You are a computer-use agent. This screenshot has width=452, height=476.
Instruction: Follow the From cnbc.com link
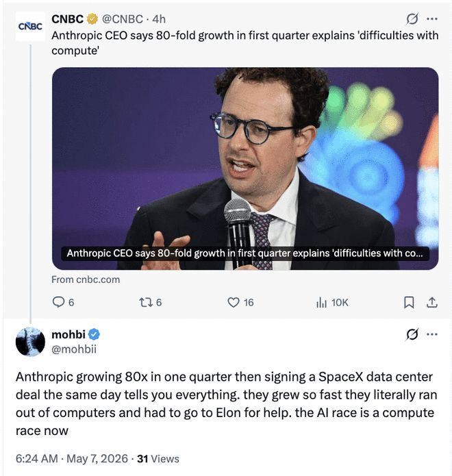86,279
